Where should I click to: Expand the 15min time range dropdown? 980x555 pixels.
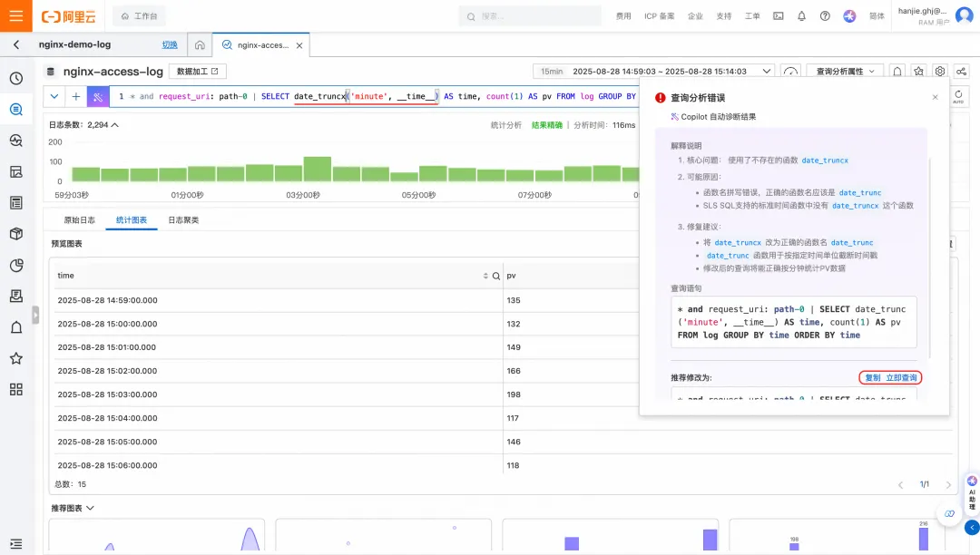pos(653,71)
